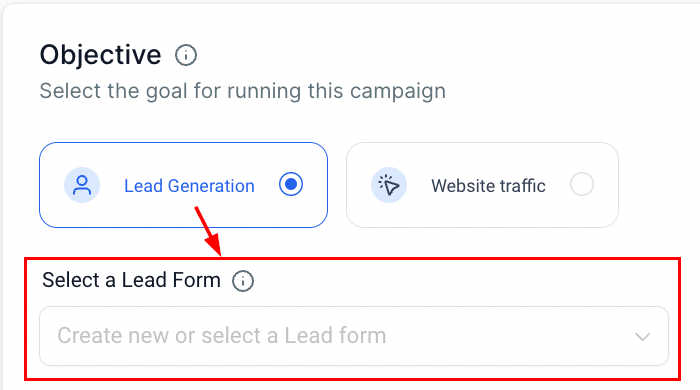Select the Lead Generation radio button
This screenshot has height=390, width=700.
291,184
